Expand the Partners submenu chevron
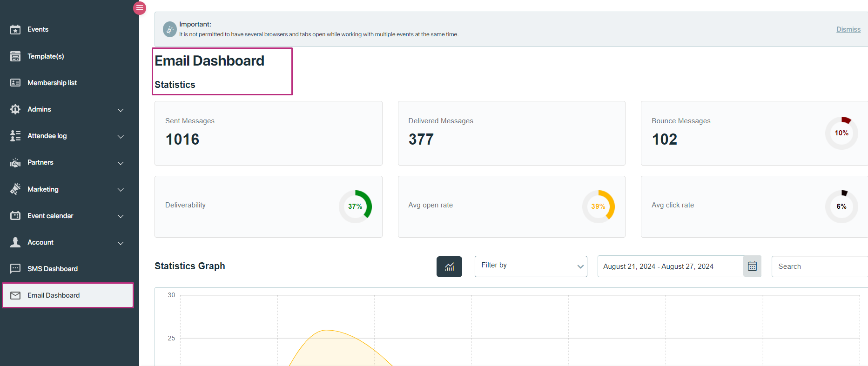 121,163
